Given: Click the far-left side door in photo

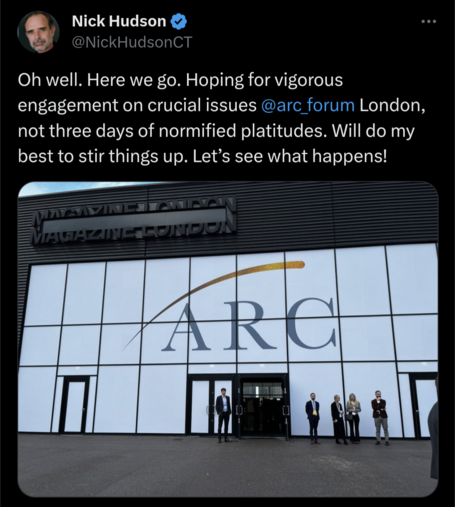Looking at the screenshot, I should point(74,405).
